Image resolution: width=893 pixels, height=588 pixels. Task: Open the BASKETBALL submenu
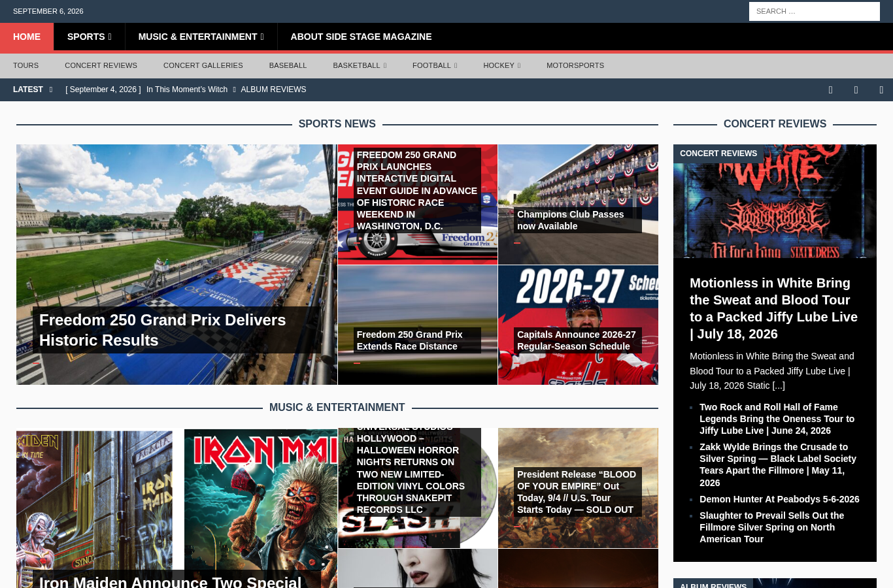tap(384, 65)
